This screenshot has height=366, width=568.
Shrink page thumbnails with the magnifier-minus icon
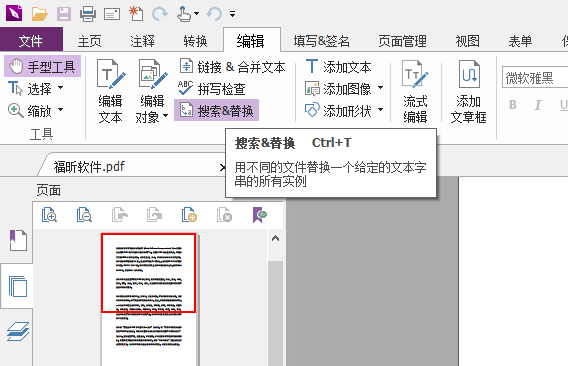pos(84,215)
